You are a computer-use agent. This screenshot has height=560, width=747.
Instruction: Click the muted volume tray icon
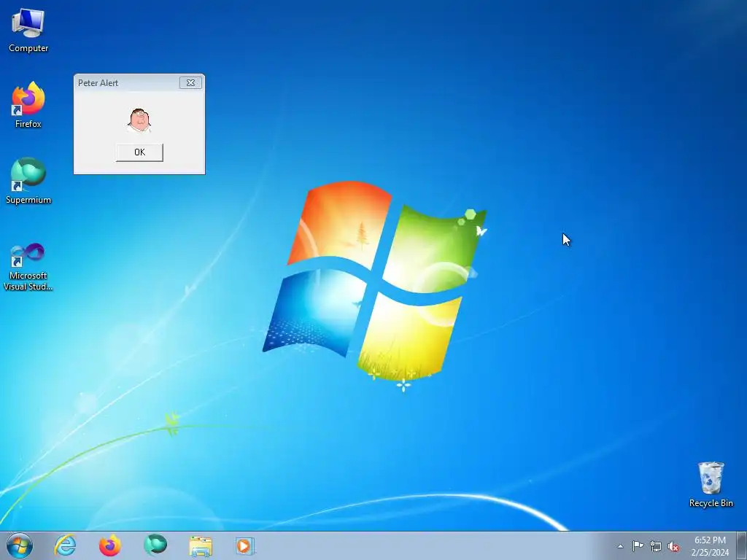(673, 546)
